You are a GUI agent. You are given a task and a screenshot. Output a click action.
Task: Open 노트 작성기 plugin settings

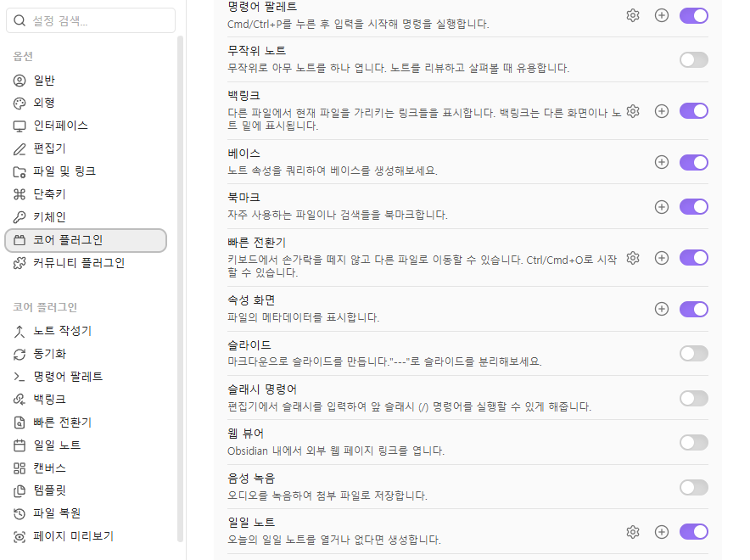click(x=86, y=331)
